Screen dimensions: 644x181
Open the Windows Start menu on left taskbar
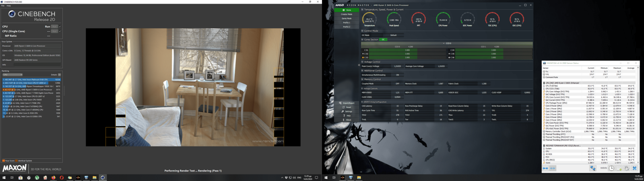[x=4, y=177]
